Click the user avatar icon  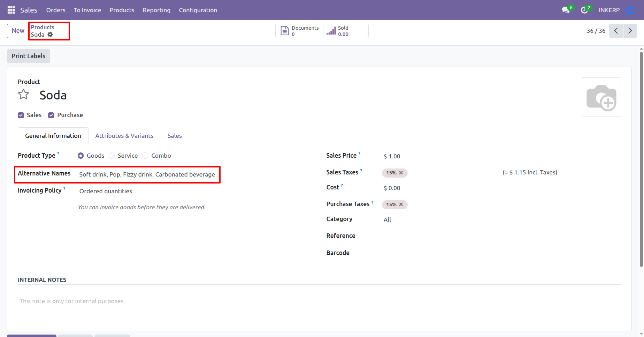coord(630,10)
